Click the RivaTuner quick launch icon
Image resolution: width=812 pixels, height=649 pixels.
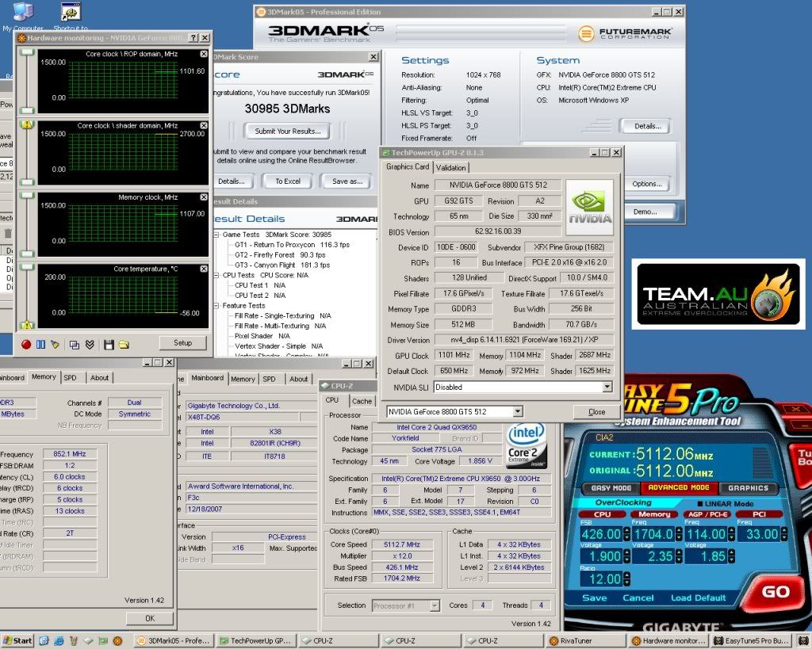pos(117,641)
